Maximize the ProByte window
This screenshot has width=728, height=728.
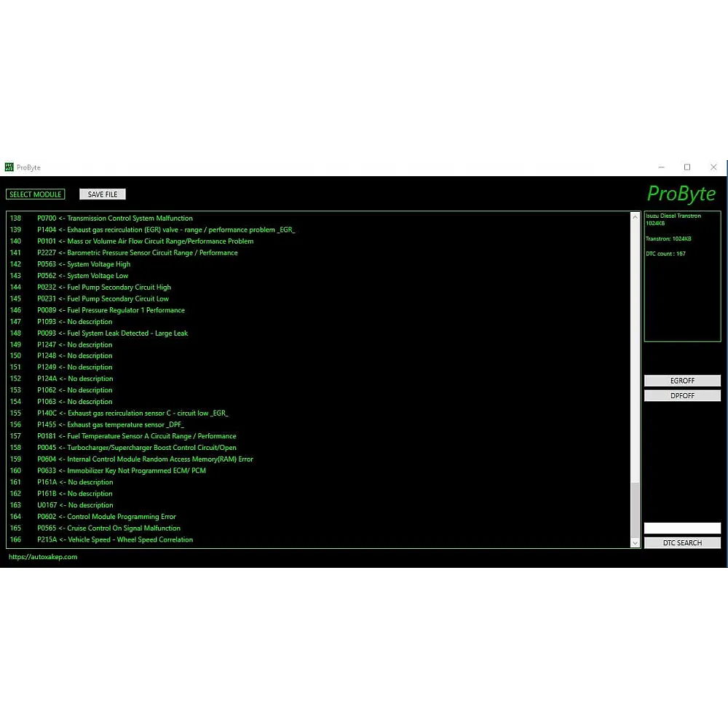pyautogui.click(x=687, y=167)
